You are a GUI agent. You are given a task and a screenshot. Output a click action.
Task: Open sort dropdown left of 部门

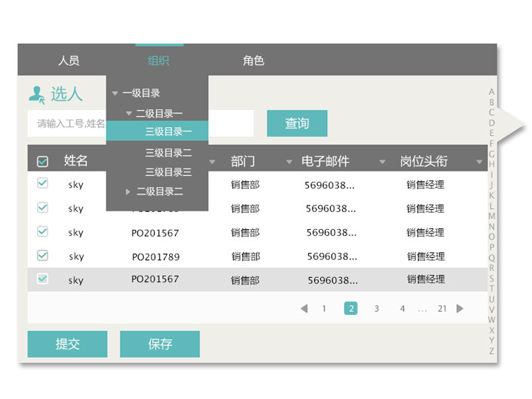click(x=212, y=162)
